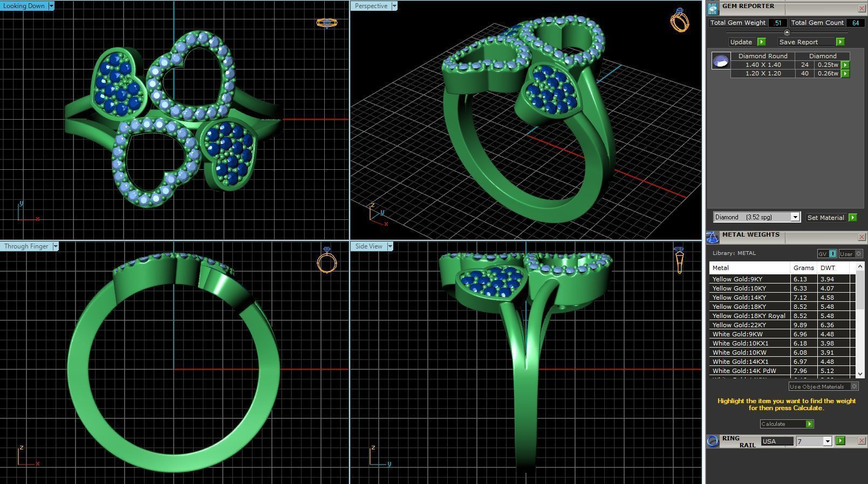Click the green apply arrow in Ring Rail

(x=840, y=441)
